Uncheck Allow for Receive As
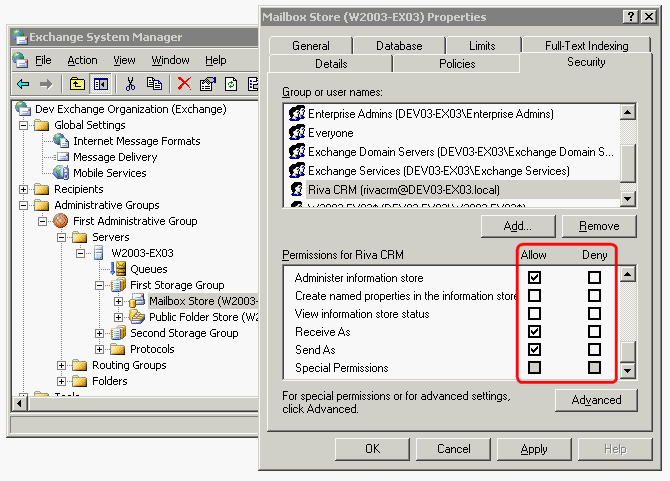 (534, 331)
